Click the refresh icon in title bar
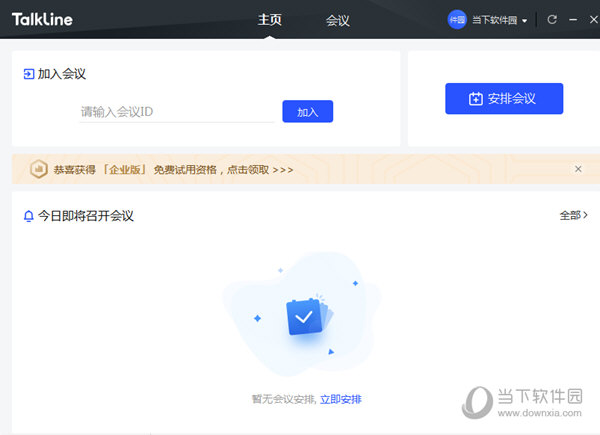Screen dimensions: 600x435 click(x=552, y=20)
